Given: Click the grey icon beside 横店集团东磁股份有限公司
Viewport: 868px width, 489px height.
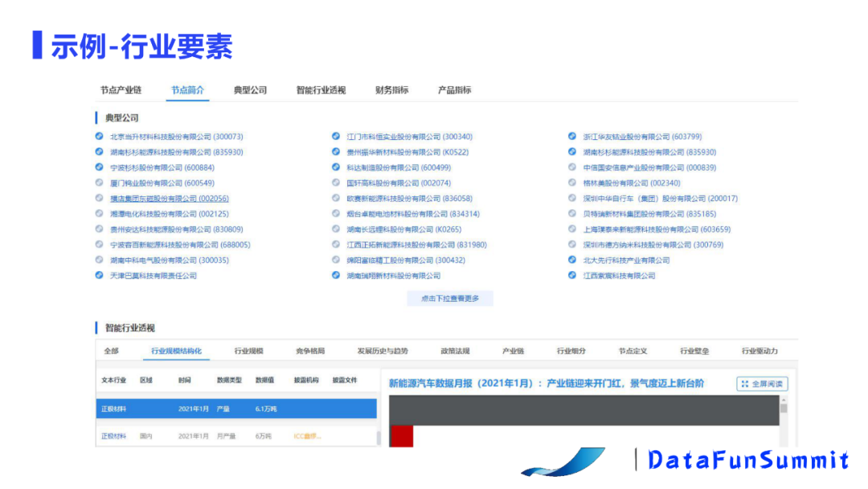Looking at the screenshot, I should [x=99, y=199].
